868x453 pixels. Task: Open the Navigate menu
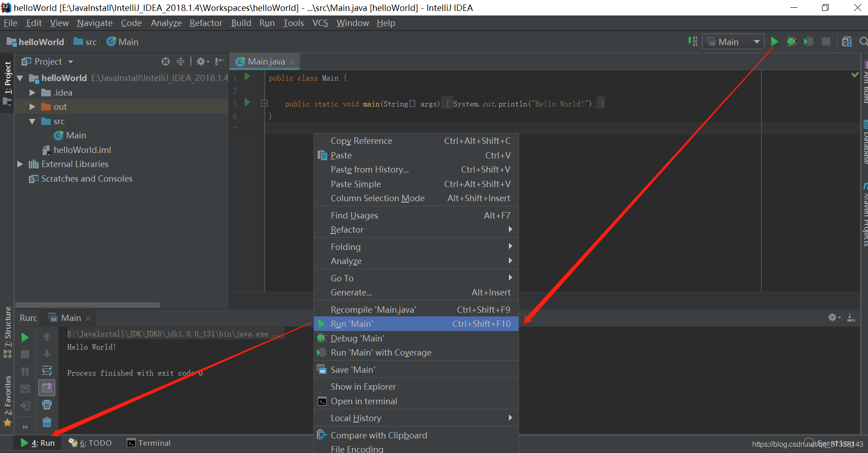95,23
